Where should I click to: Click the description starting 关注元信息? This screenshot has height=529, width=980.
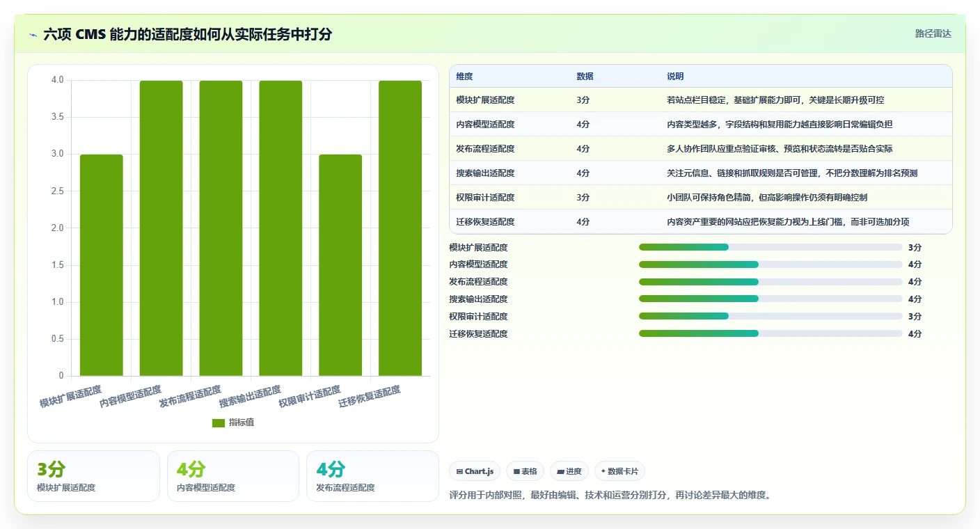792,173
